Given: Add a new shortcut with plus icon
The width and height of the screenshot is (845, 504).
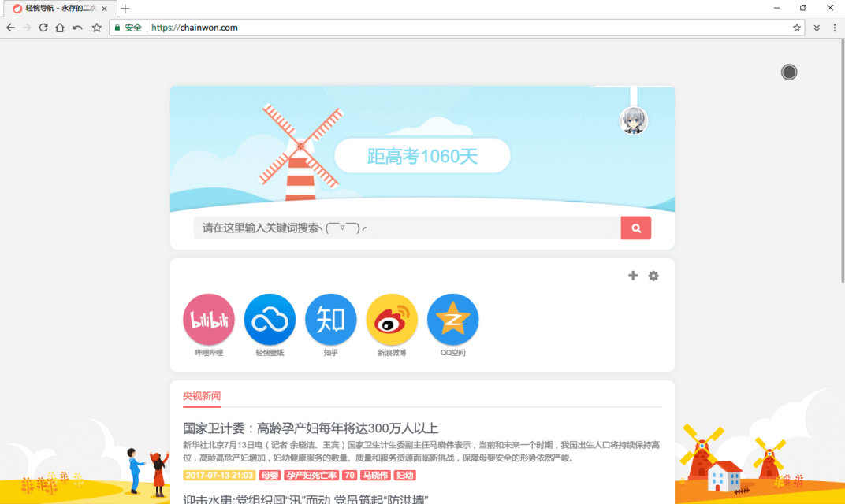Looking at the screenshot, I should [633, 276].
